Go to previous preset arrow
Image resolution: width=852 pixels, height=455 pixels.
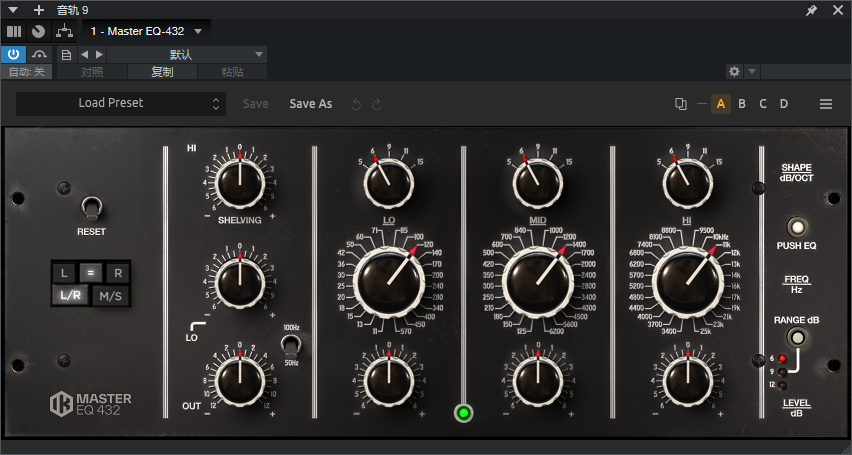[84, 54]
